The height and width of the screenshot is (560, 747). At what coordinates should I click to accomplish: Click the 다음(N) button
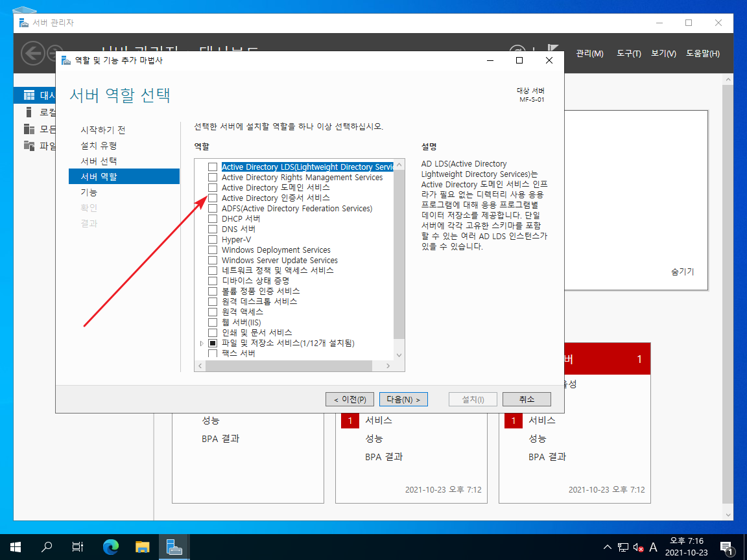[x=403, y=399]
